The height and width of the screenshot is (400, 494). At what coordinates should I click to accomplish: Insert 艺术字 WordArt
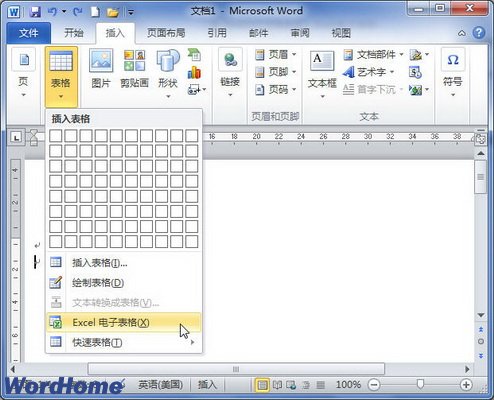click(x=369, y=72)
